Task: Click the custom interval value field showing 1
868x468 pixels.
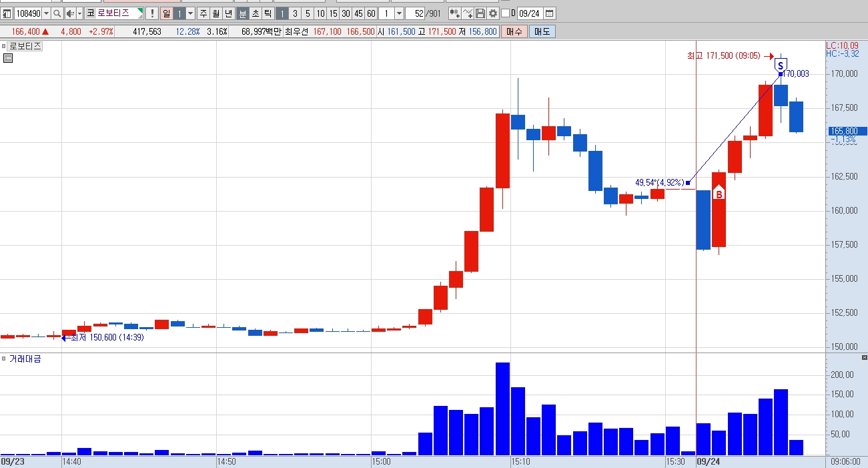Action: coord(386,13)
